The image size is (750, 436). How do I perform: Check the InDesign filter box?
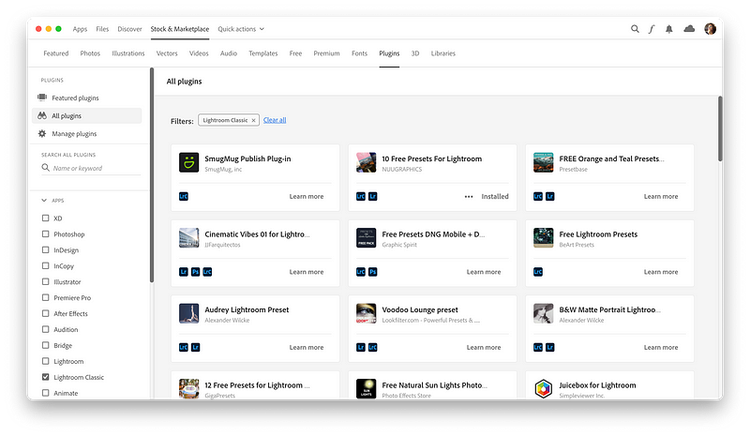pos(45,250)
